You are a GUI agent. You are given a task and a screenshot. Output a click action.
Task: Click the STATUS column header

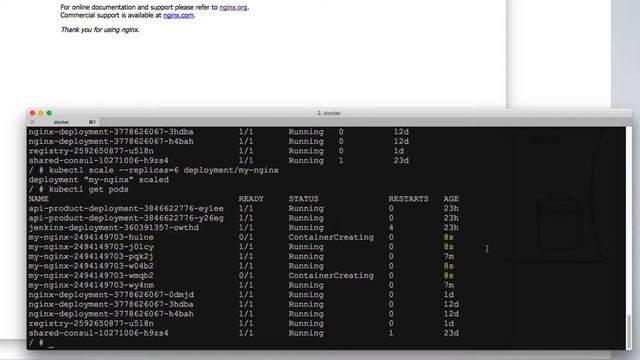click(x=303, y=199)
